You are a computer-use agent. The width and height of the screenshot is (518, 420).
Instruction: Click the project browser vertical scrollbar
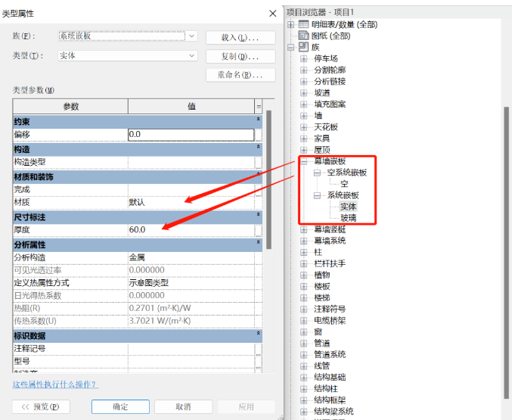(x=507, y=253)
